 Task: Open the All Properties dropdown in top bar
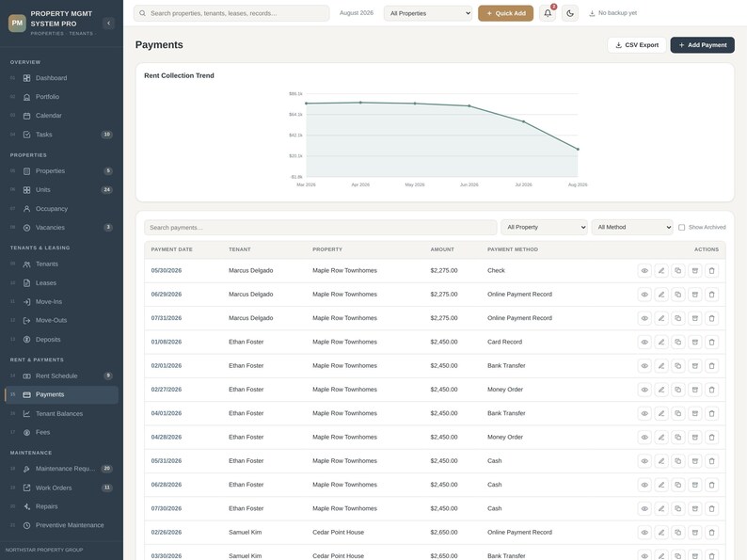pos(428,13)
